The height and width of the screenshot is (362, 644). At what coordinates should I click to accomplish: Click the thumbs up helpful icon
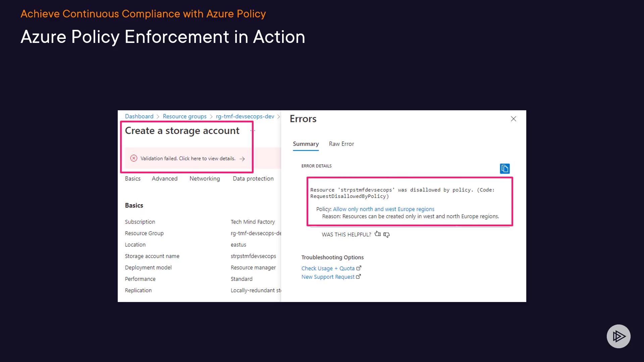click(378, 234)
